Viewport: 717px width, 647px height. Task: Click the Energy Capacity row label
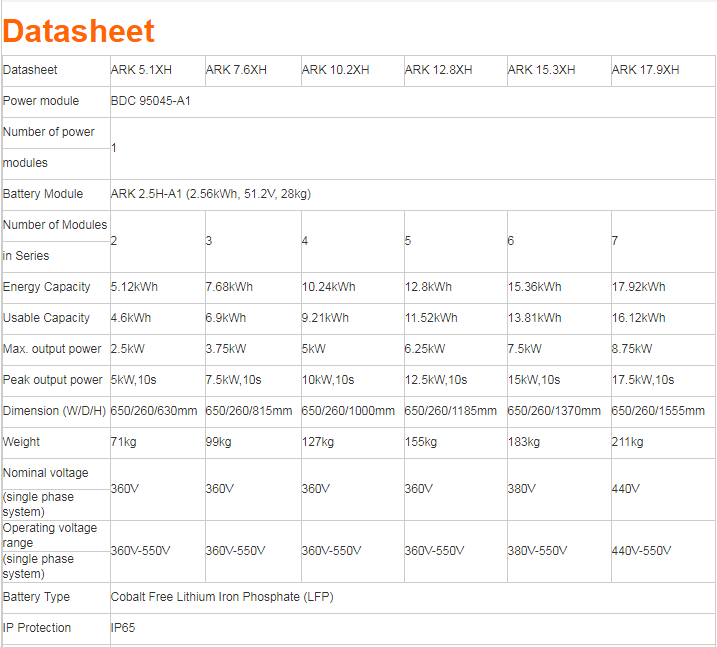click(47, 287)
